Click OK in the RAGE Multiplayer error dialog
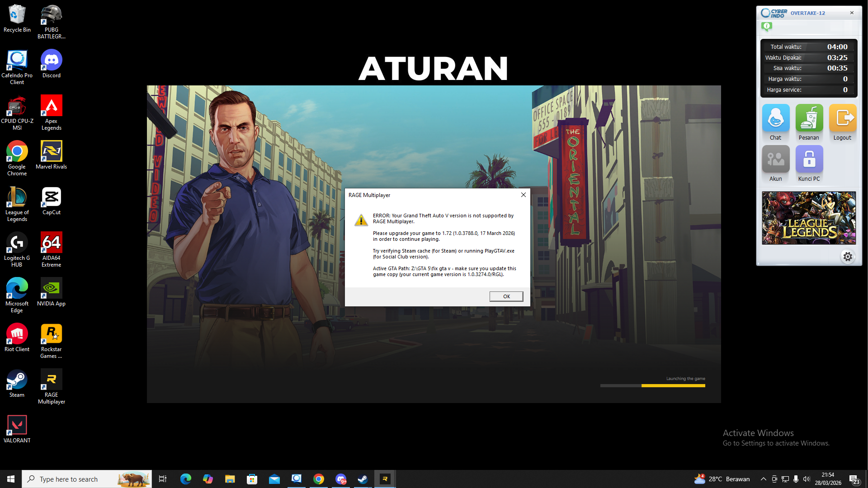This screenshot has width=868, height=488. [506, 296]
